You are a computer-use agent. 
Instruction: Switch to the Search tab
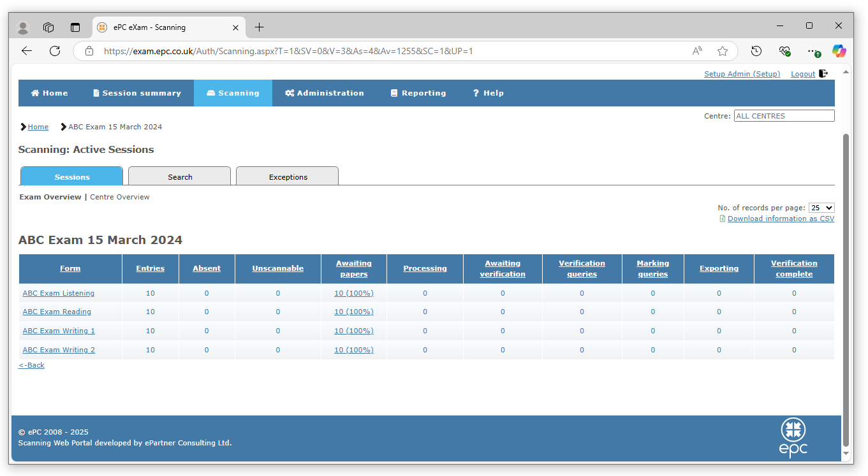(x=179, y=177)
